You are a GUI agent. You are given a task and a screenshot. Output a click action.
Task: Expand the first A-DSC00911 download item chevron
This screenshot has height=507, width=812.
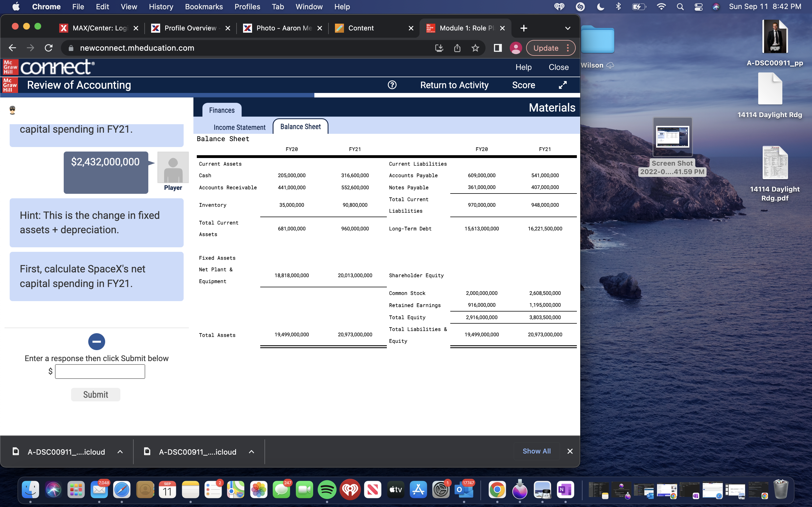(120, 451)
